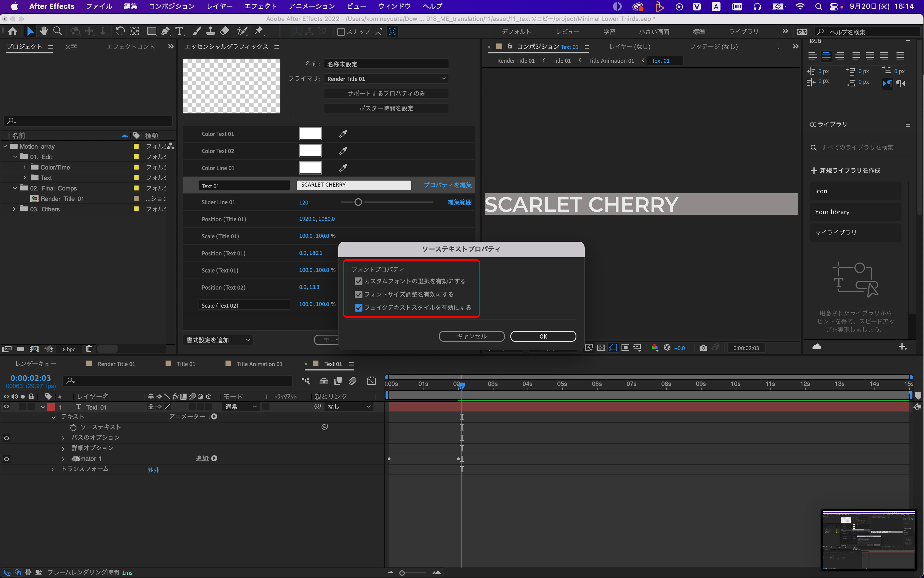This screenshot has height=578, width=924.
Task: Click Slider Line 01 slider handle
Action: pyautogui.click(x=358, y=202)
